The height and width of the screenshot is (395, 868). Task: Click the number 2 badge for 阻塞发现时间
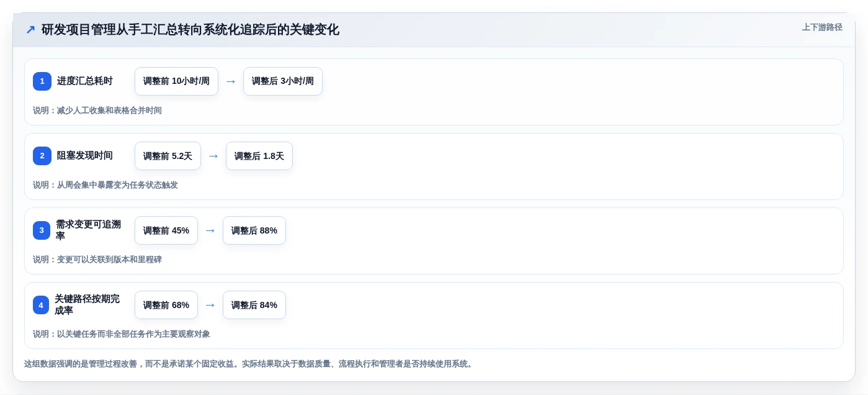click(x=42, y=156)
